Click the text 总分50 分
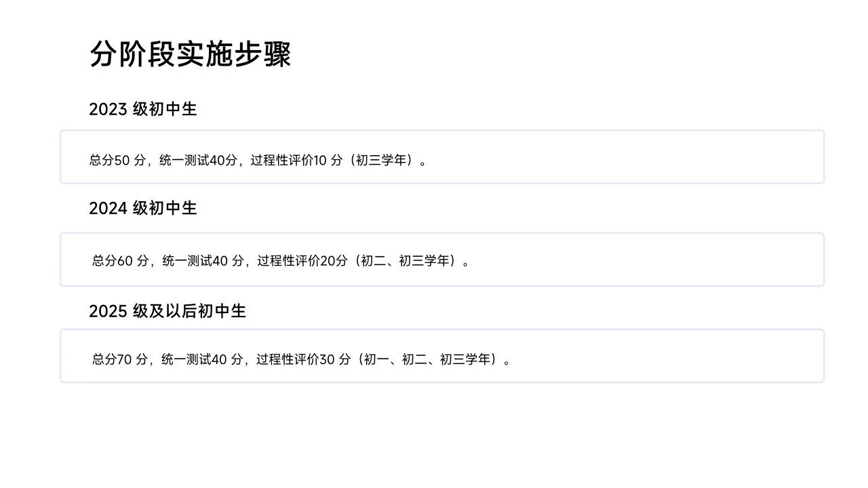The height and width of the screenshot is (488, 868). pyautogui.click(x=117, y=161)
